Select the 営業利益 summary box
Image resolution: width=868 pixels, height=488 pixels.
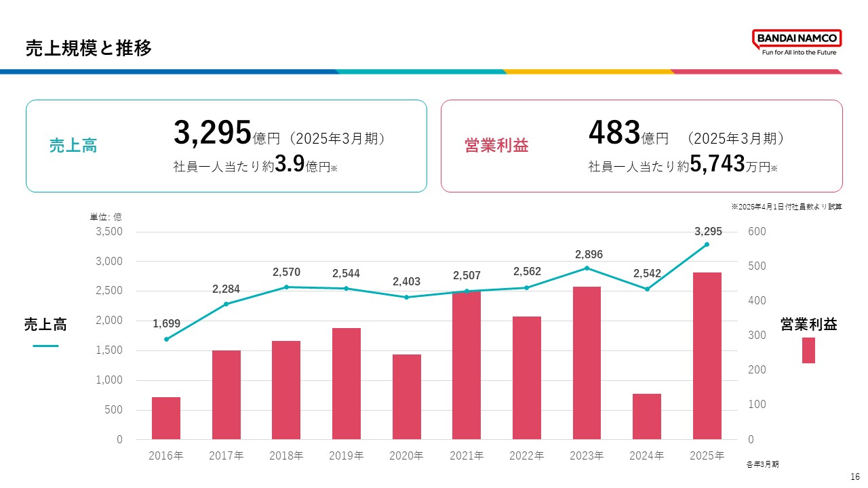pyautogui.click(x=642, y=144)
